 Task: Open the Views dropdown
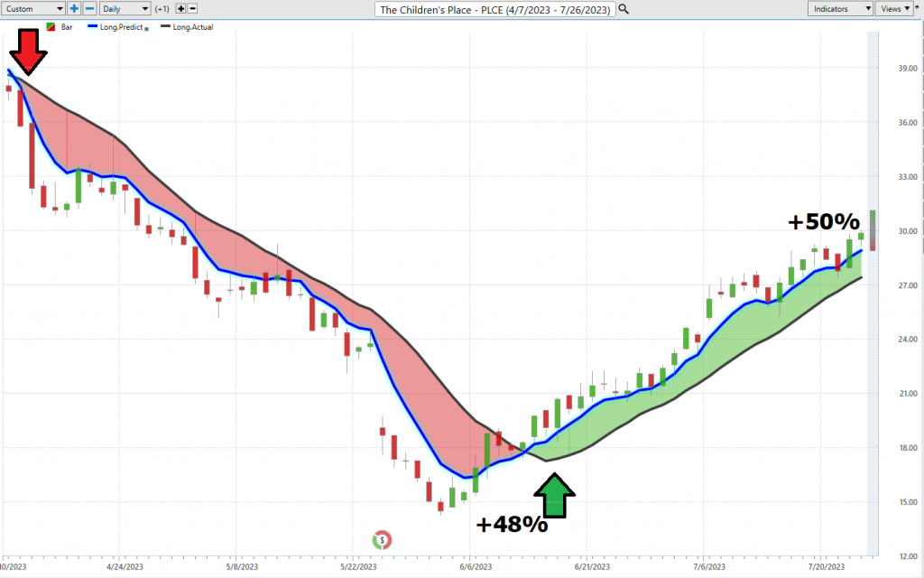894,9
